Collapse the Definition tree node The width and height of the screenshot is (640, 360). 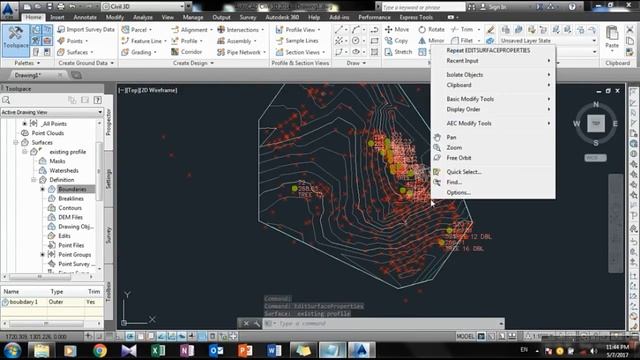point(33,180)
